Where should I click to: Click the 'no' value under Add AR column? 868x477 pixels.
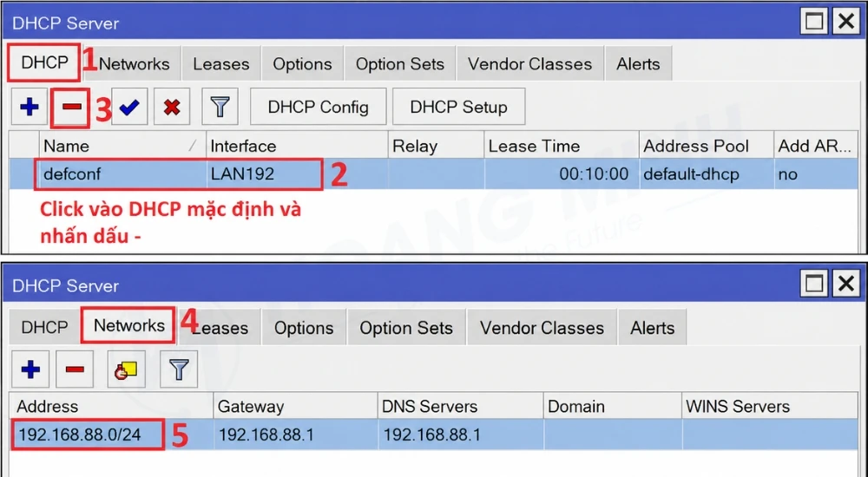pyautogui.click(x=788, y=174)
